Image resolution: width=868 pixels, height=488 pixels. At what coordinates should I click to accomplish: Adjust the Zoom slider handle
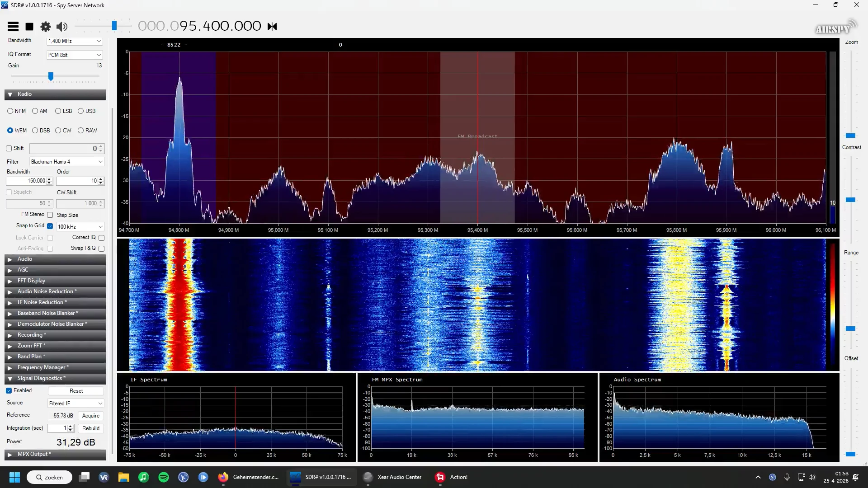850,136
